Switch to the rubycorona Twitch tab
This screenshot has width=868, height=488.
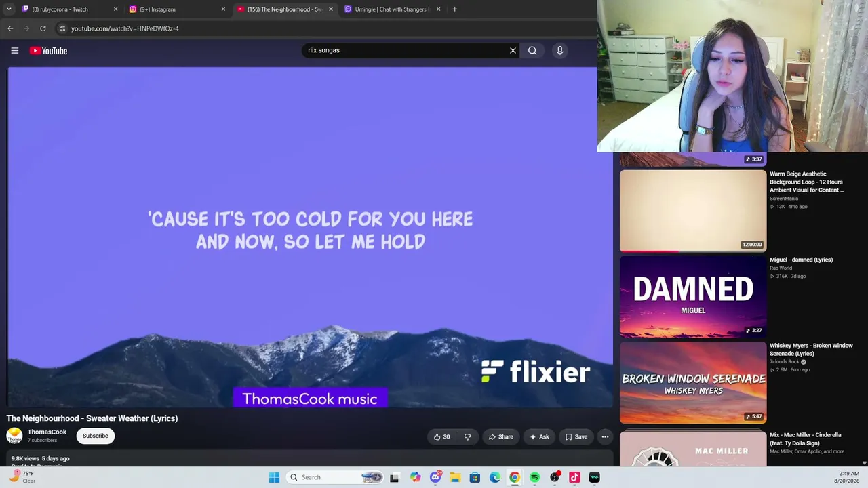(x=68, y=9)
